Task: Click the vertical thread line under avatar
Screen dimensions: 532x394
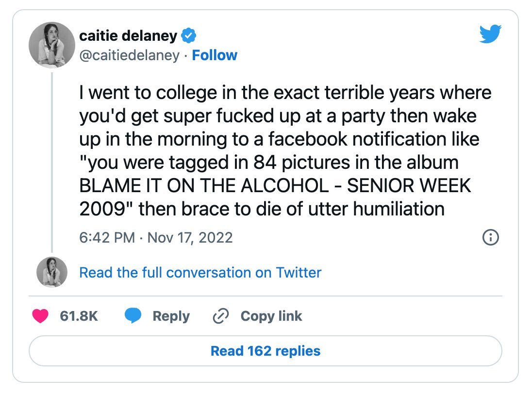Action: 52,162
